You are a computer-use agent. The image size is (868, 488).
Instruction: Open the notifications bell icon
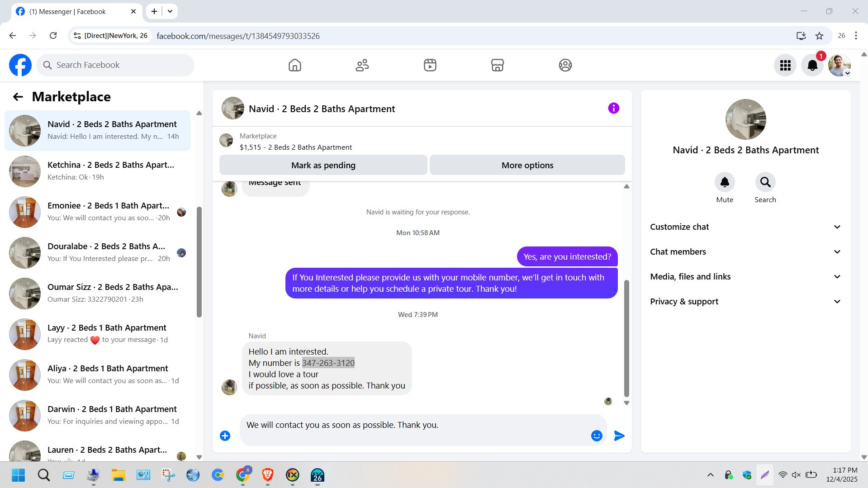pyautogui.click(x=812, y=65)
